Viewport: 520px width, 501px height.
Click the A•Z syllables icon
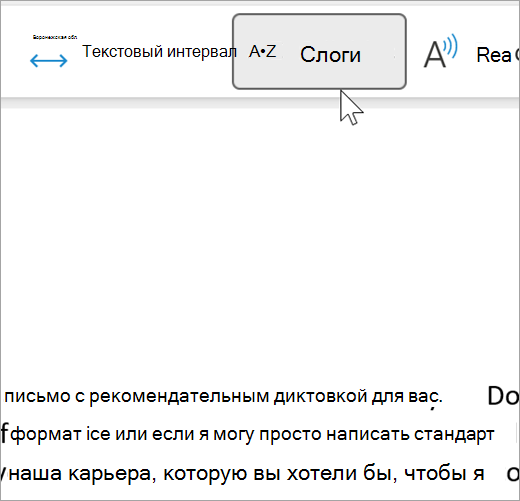263,52
